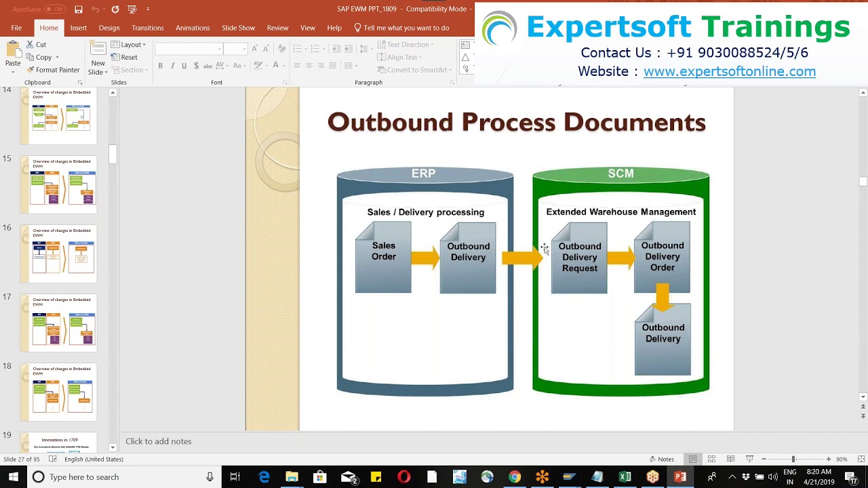Open Reading View from the status bar

pos(730,460)
